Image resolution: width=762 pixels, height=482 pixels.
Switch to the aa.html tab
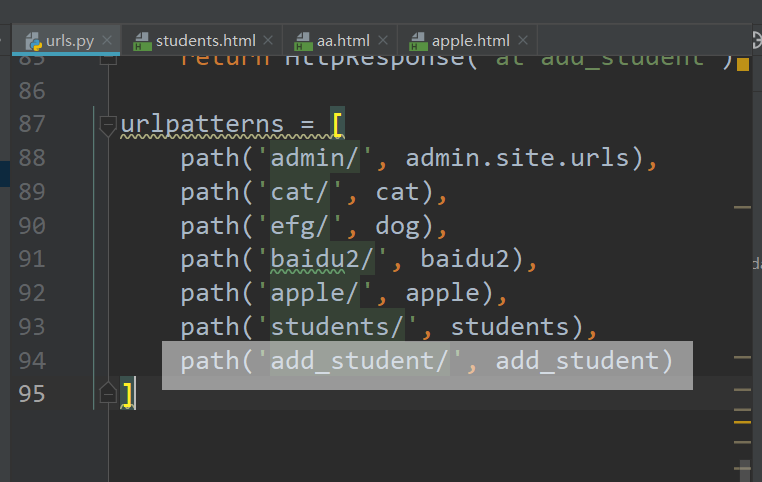[x=340, y=40]
